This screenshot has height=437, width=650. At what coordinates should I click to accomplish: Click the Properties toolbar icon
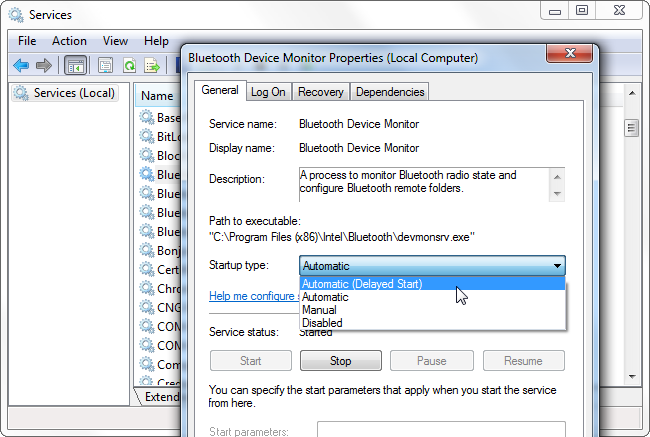(x=105, y=66)
